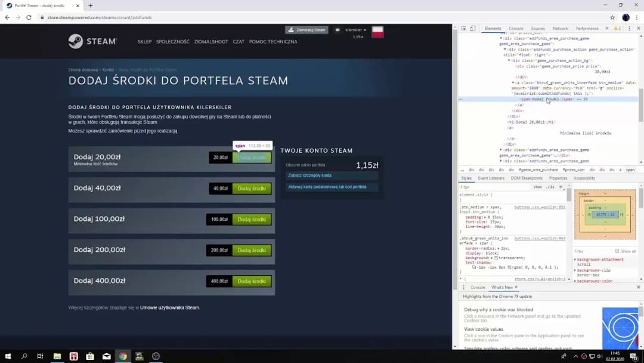
Task: Switch to the Network tab in DevTools
Action: tap(561, 28)
